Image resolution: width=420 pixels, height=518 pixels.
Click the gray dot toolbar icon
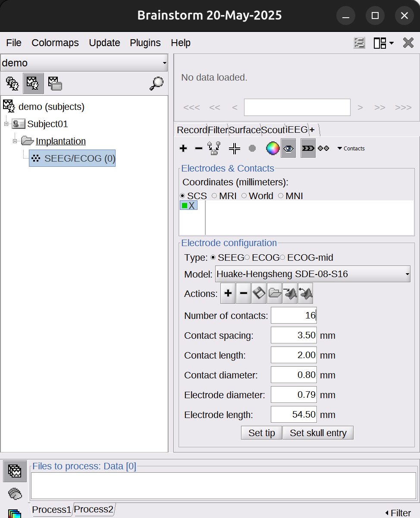coord(252,148)
